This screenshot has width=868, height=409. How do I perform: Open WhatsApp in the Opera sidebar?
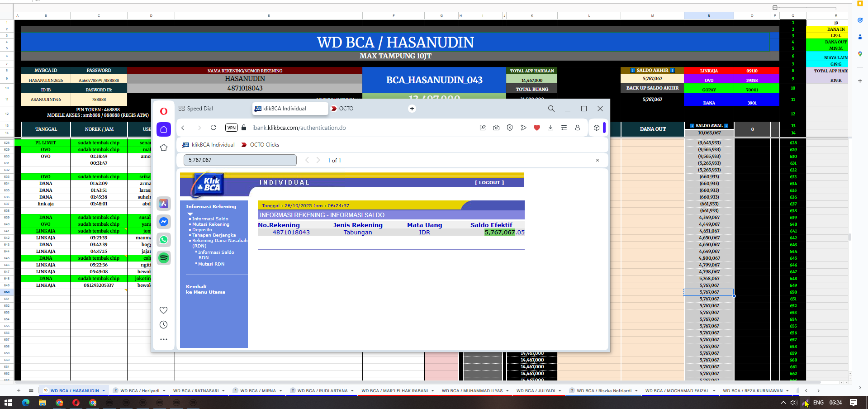pyautogui.click(x=164, y=240)
